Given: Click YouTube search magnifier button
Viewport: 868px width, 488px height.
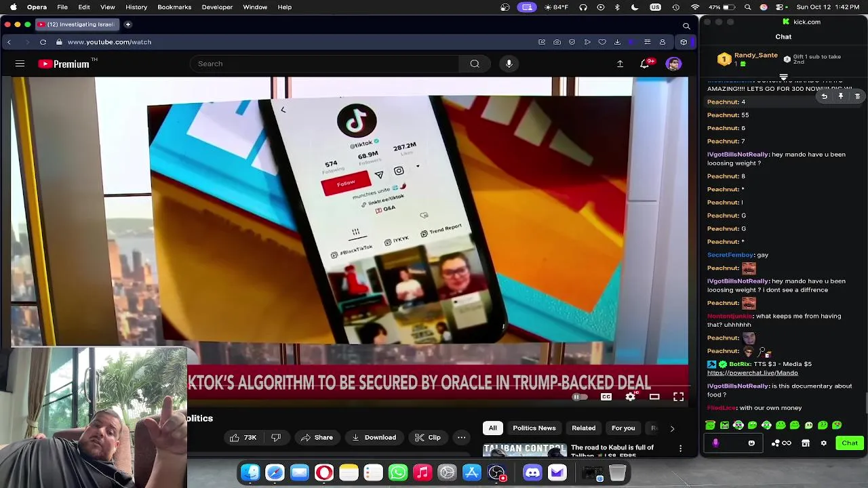Looking at the screenshot, I should [475, 64].
